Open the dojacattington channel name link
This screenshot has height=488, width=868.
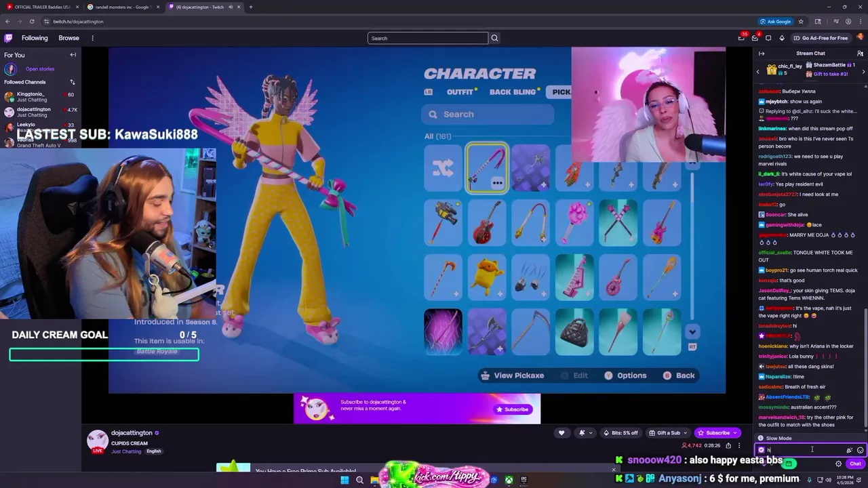132,432
